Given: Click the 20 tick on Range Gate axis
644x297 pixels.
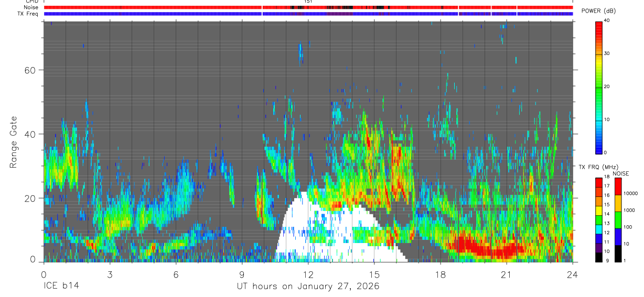Looking at the screenshot, I should (x=29, y=198).
